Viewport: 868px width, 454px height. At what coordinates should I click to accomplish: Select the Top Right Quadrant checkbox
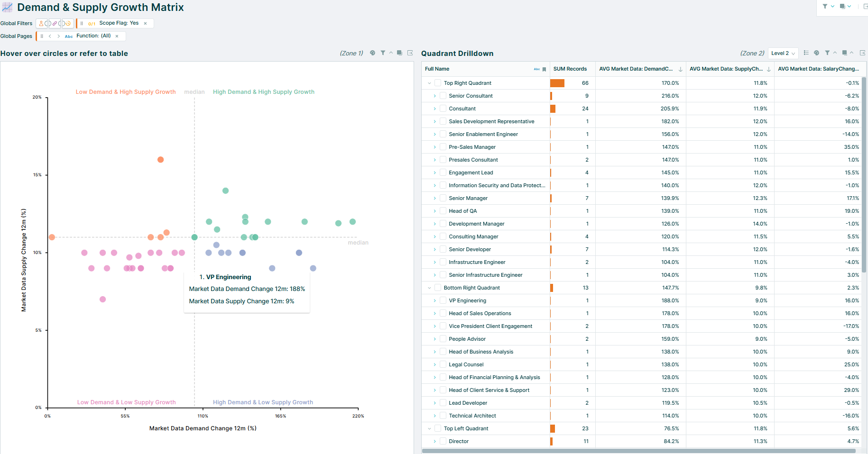(x=438, y=83)
